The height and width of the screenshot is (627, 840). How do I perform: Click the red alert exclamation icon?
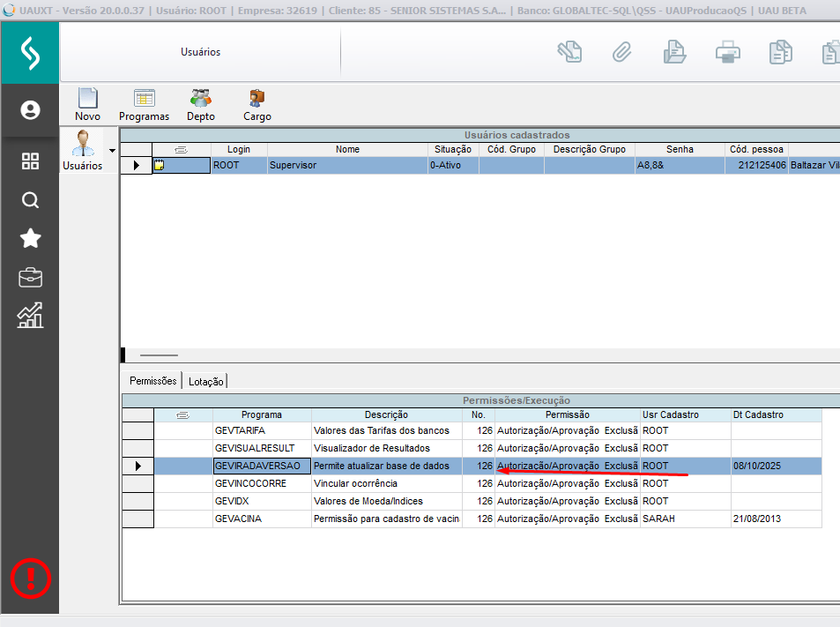coord(30,578)
